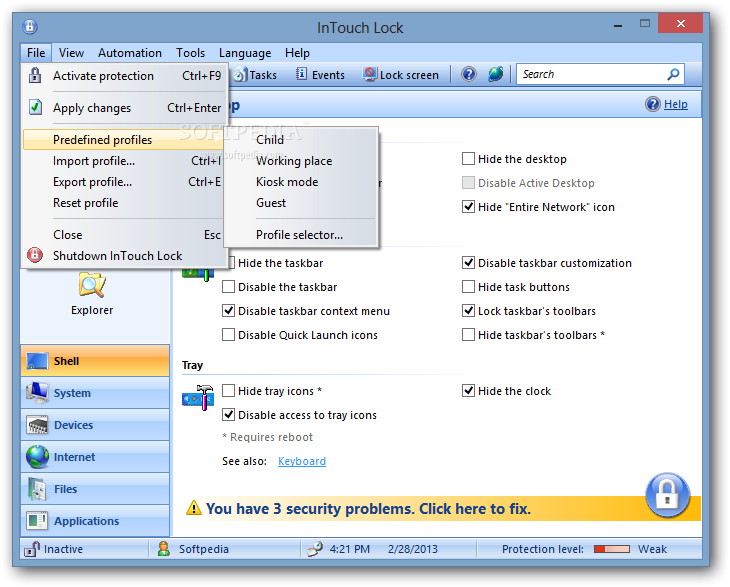Select the Child predefined profile
The height and width of the screenshot is (587, 730).
[301, 140]
